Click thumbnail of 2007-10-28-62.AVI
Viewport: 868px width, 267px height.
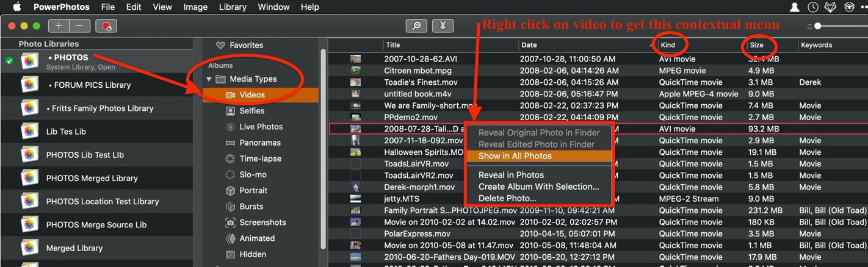click(355, 59)
